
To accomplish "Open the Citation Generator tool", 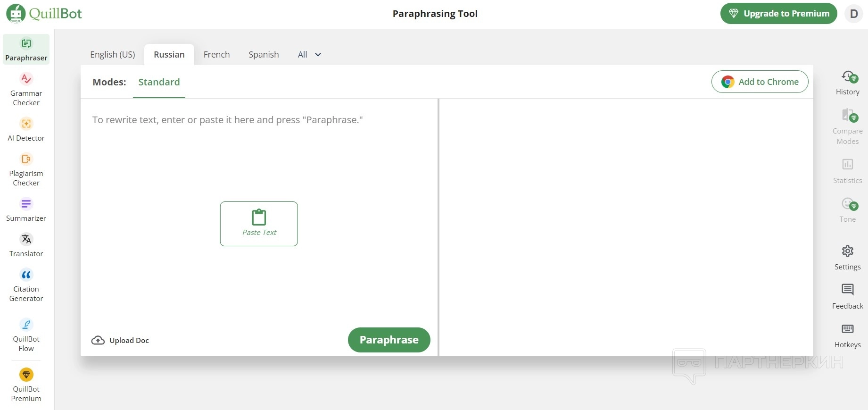I will point(26,285).
